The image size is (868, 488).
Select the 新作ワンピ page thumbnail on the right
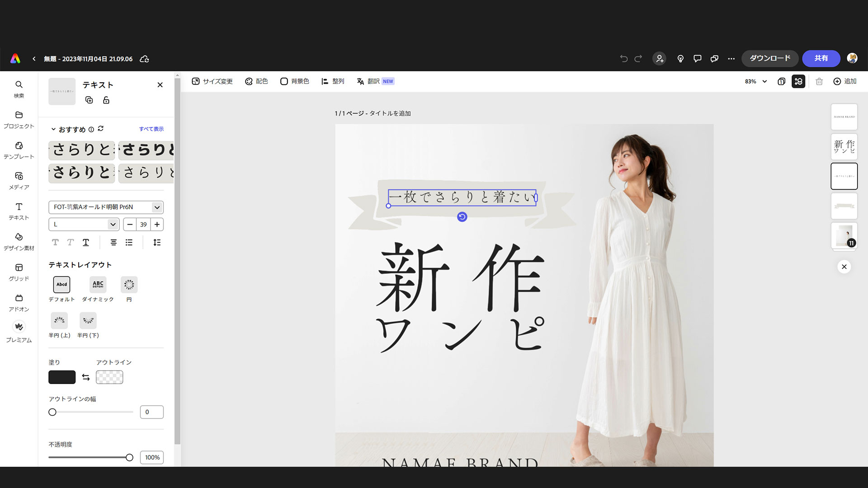[x=844, y=146]
